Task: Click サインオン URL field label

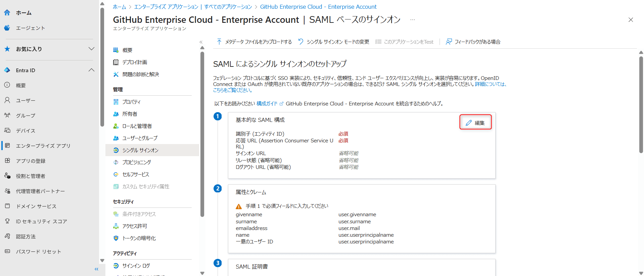Action: [x=250, y=153]
